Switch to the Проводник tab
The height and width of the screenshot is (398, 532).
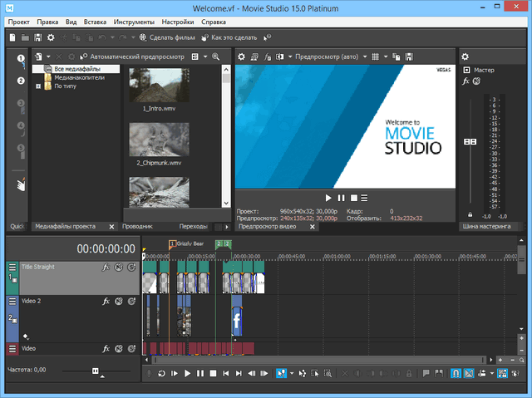[137, 227]
